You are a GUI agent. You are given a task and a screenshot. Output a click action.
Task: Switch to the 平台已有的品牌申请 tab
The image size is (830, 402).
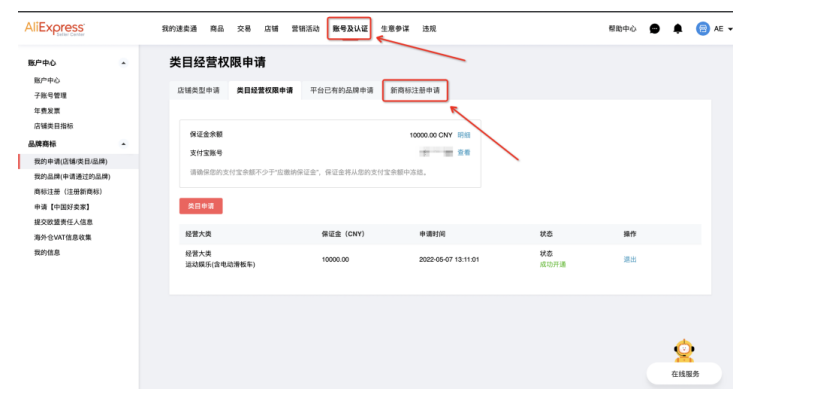pyautogui.click(x=342, y=90)
